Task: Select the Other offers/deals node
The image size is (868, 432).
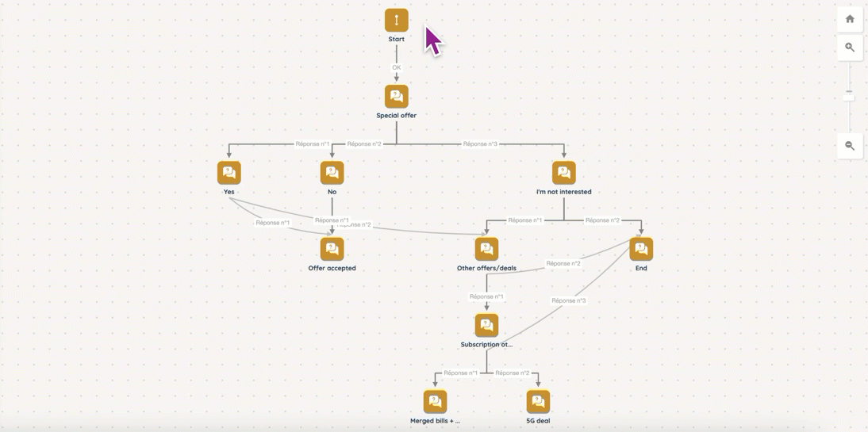Action: pyautogui.click(x=486, y=249)
